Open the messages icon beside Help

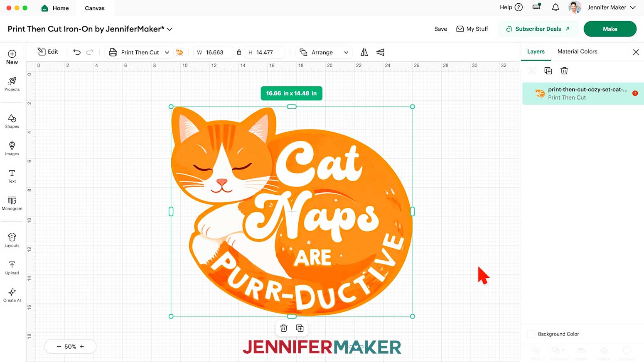(536, 7)
